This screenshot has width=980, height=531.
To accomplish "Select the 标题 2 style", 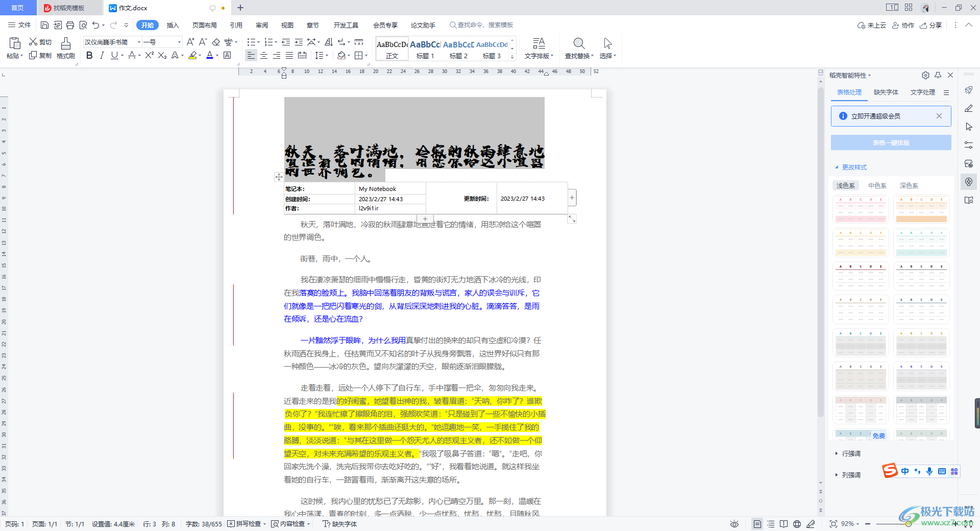I will point(458,49).
